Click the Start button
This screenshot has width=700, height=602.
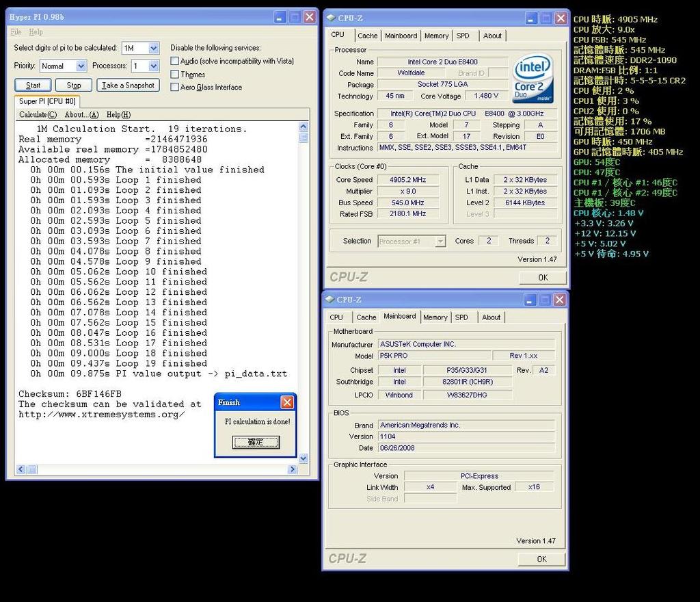coord(33,86)
